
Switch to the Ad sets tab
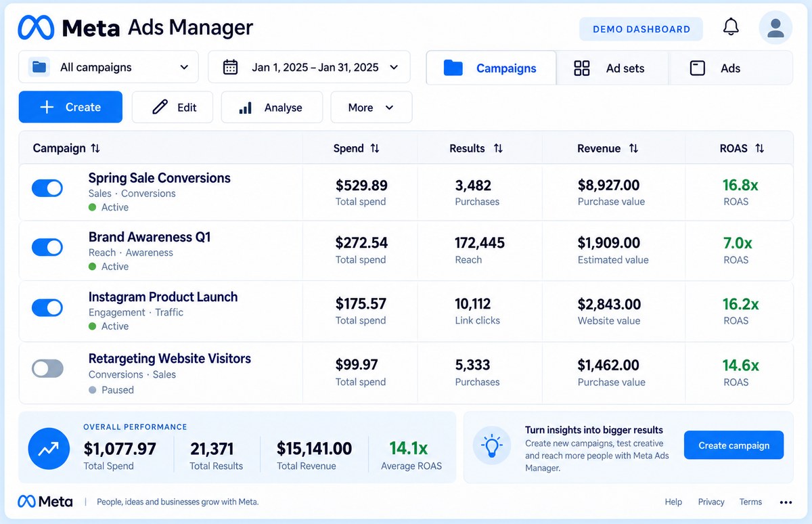click(612, 68)
